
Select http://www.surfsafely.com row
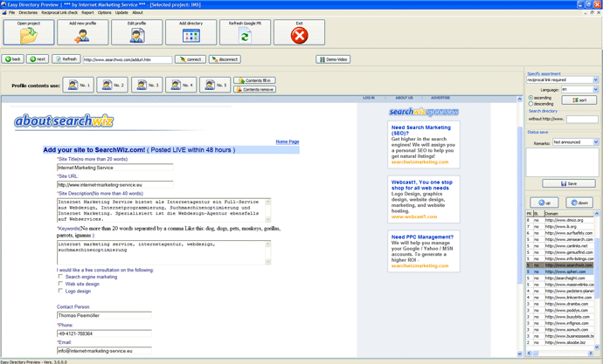560,233
